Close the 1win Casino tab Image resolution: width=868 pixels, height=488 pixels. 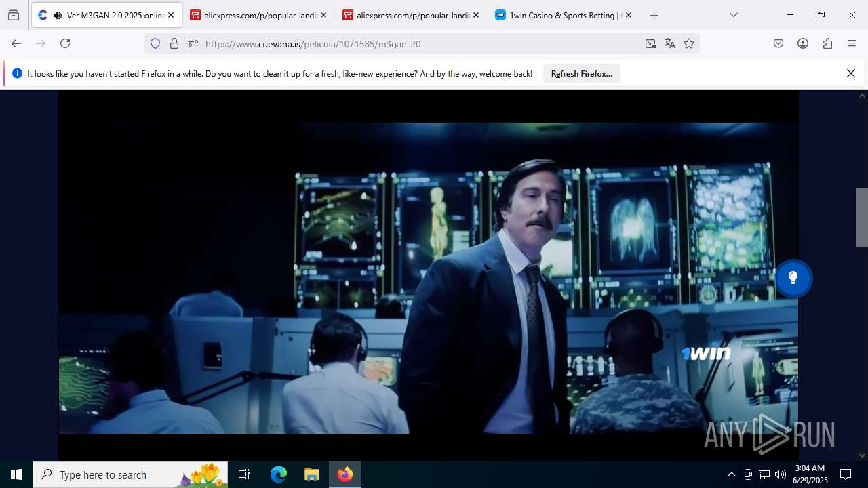629,15
